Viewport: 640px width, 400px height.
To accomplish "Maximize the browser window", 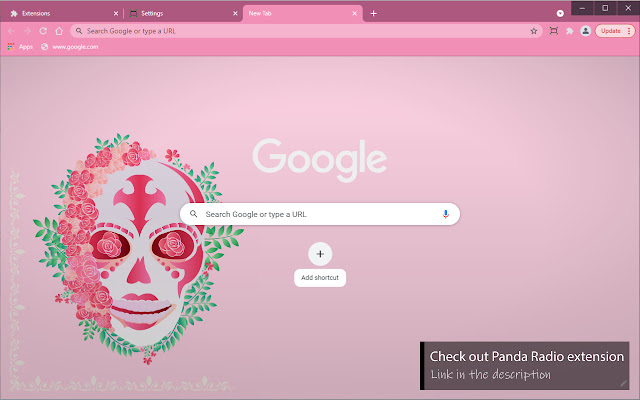I will pos(605,8).
